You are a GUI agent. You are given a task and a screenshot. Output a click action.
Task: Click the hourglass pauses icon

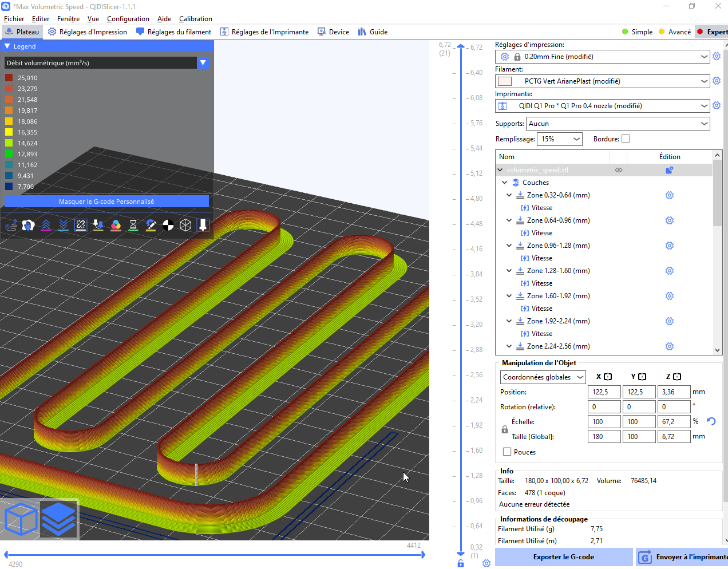tap(133, 226)
